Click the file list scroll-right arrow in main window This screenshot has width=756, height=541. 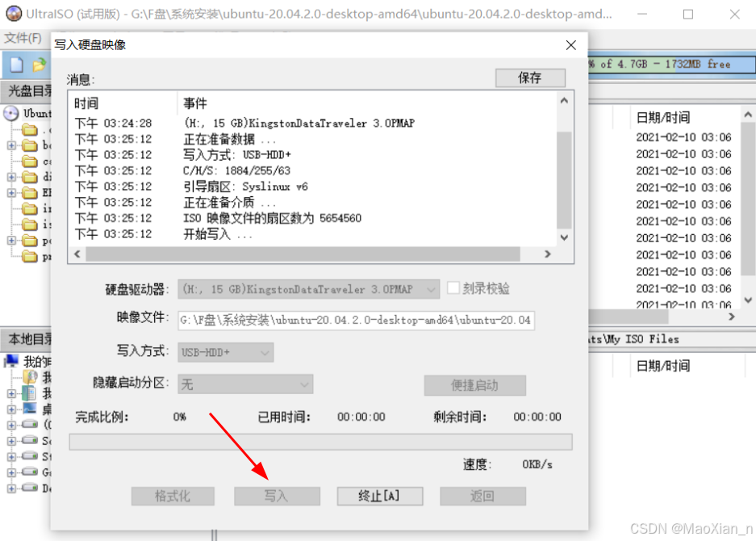[732, 317]
